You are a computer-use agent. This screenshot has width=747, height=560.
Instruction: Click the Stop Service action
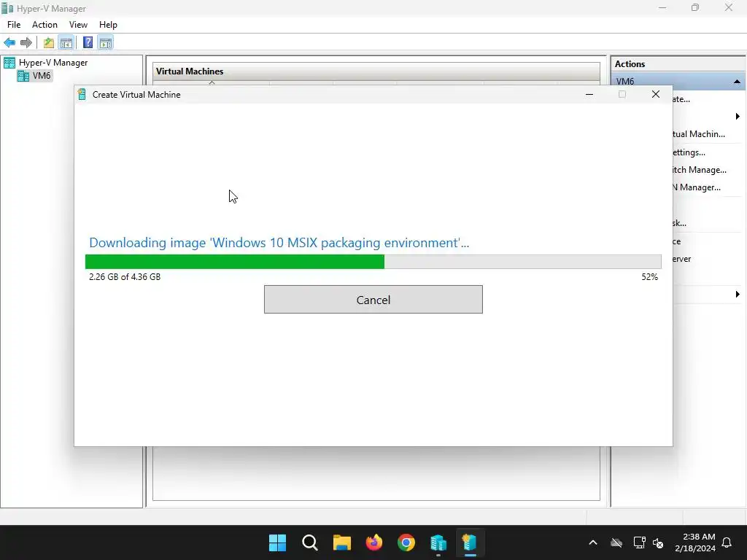[677, 241]
